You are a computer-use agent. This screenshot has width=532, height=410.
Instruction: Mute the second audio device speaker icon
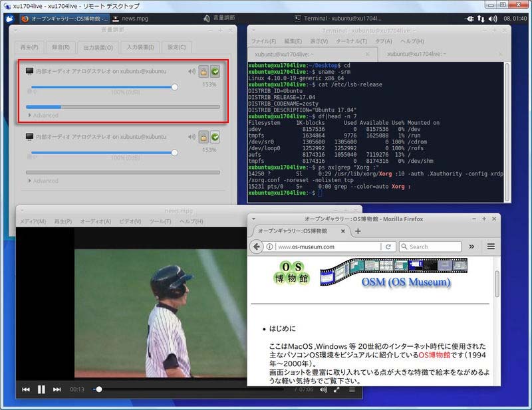(192, 137)
